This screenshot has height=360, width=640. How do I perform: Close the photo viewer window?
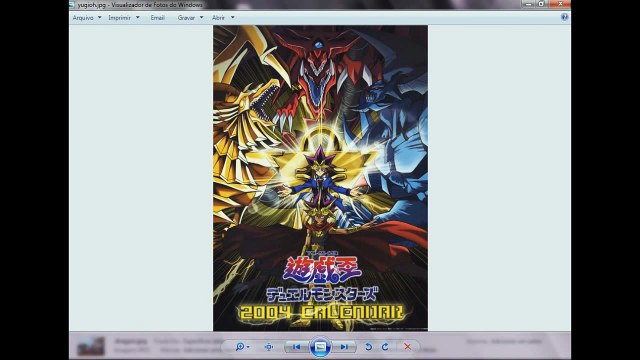pyautogui.click(x=560, y=4)
